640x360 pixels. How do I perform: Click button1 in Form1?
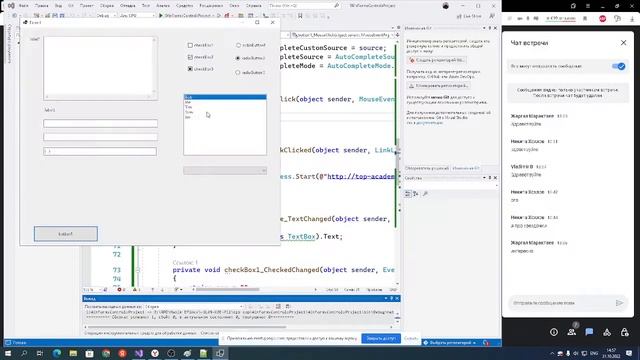pyautogui.click(x=66, y=234)
